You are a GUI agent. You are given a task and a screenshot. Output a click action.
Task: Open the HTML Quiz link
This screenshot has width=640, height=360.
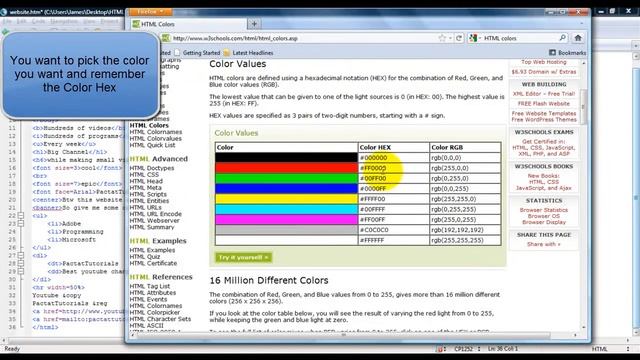145,257
